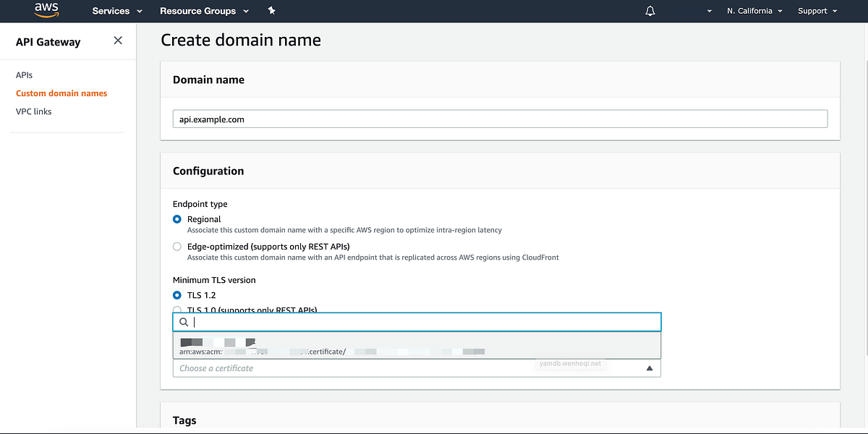Click the magnifier icon in certificate search
This screenshot has height=434, width=868.
[183, 321]
